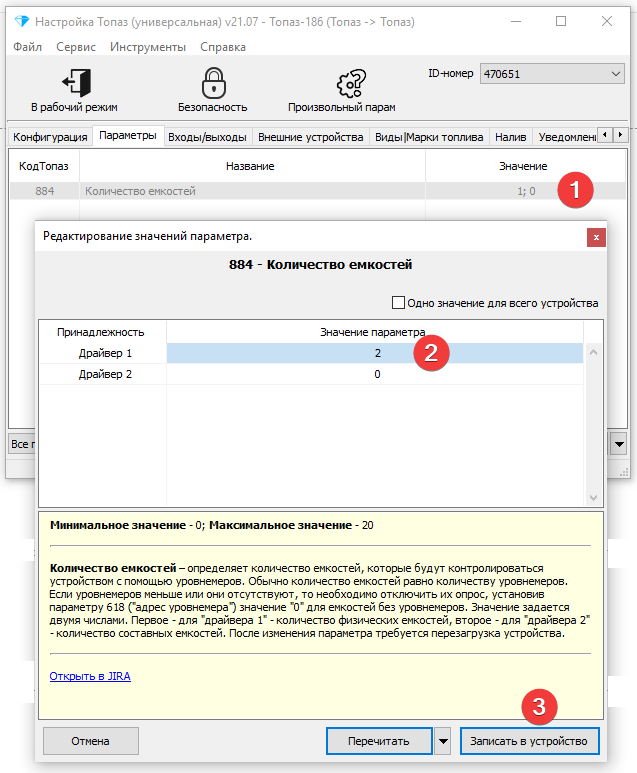Click the 'Перечитать' button

click(379, 741)
